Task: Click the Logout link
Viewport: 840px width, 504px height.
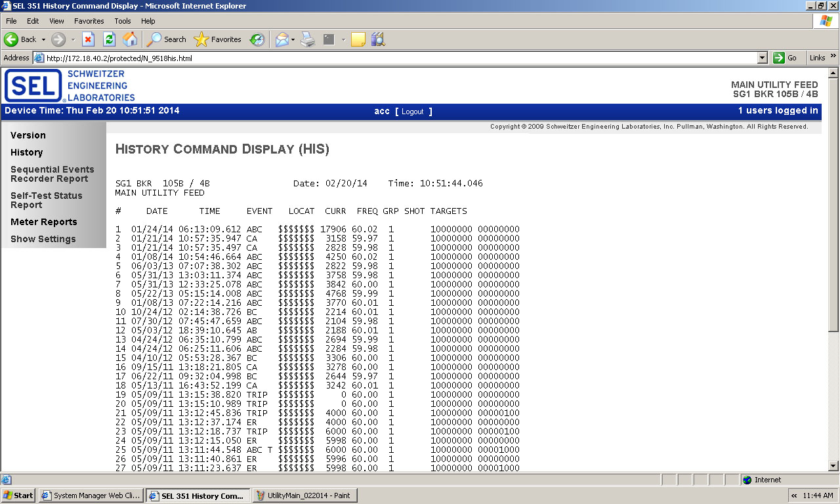Action: (x=413, y=112)
